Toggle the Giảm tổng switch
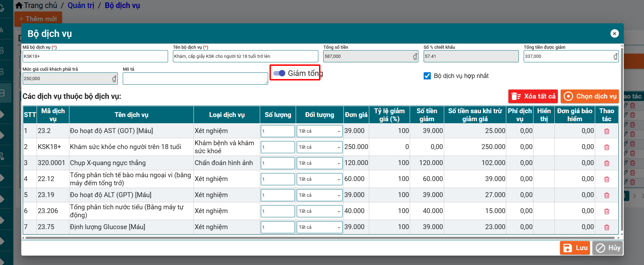Viewport: 644px width, 265px height. 279,73
